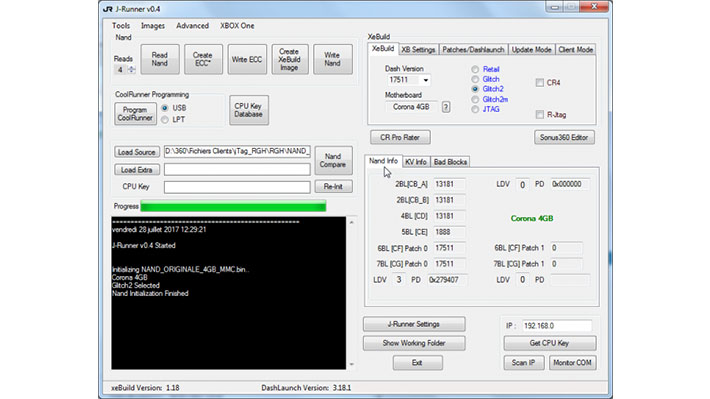
Task: Open the CPU Key Database
Action: tap(249, 110)
